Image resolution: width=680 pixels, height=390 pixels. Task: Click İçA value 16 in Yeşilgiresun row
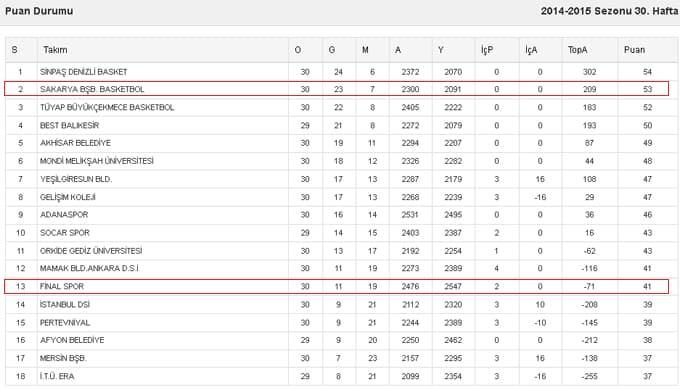pyautogui.click(x=540, y=179)
